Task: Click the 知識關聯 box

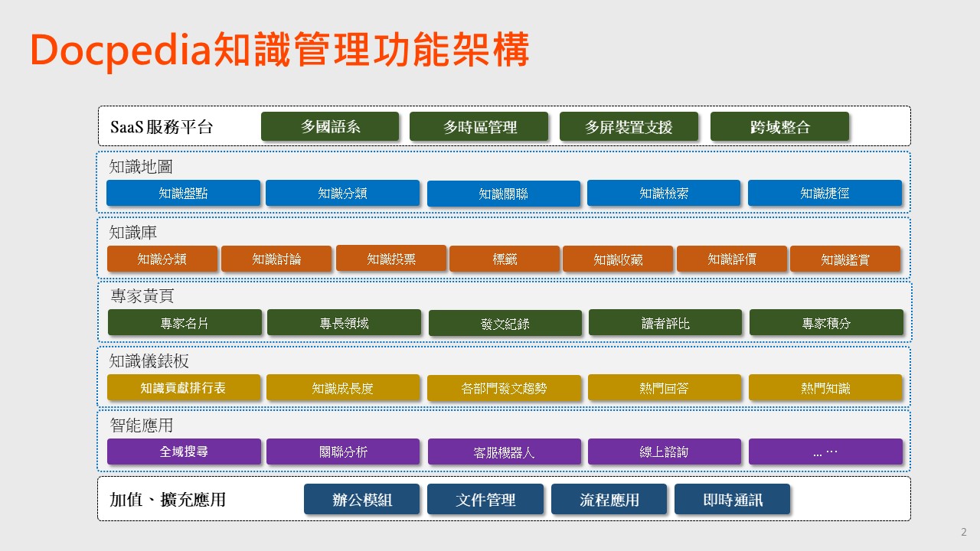Action: pyautogui.click(x=503, y=194)
